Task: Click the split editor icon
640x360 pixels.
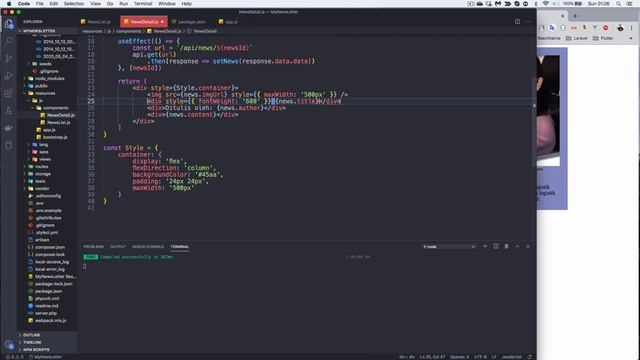Action: point(517,21)
